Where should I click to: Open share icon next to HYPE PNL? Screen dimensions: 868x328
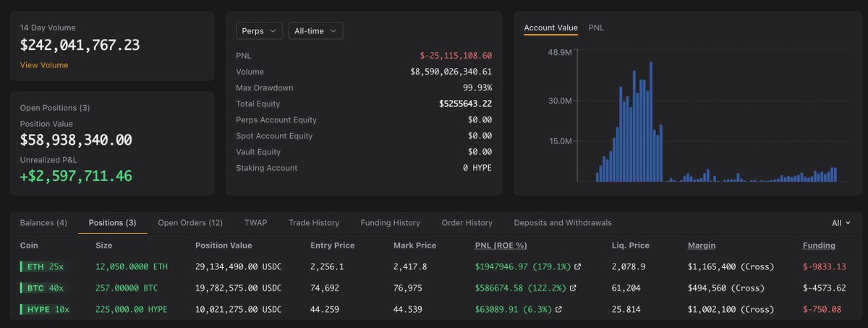pos(558,310)
